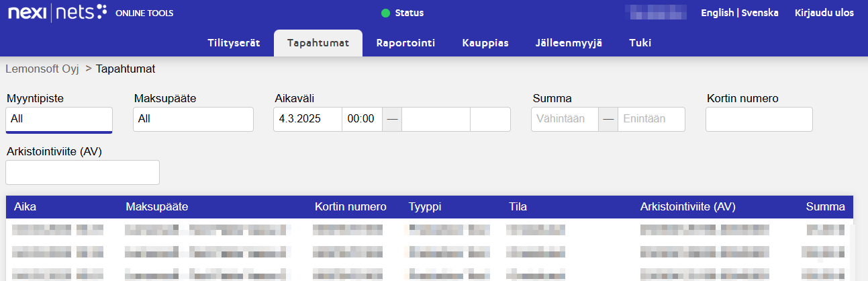Go to the Kauppias tab
Viewport: 868px width, 281px height.
pyautogui.click(x=485, y=43)
